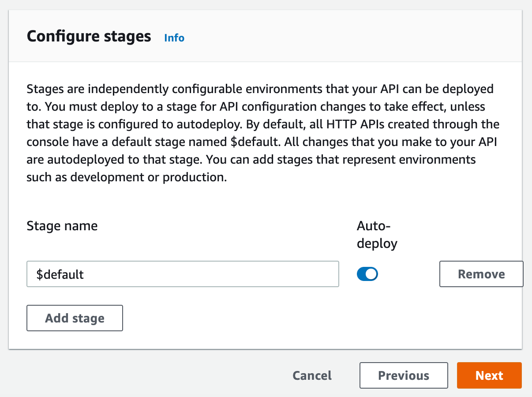
Task: Click the word "independently" in the description
Action: tap(124, 89)
